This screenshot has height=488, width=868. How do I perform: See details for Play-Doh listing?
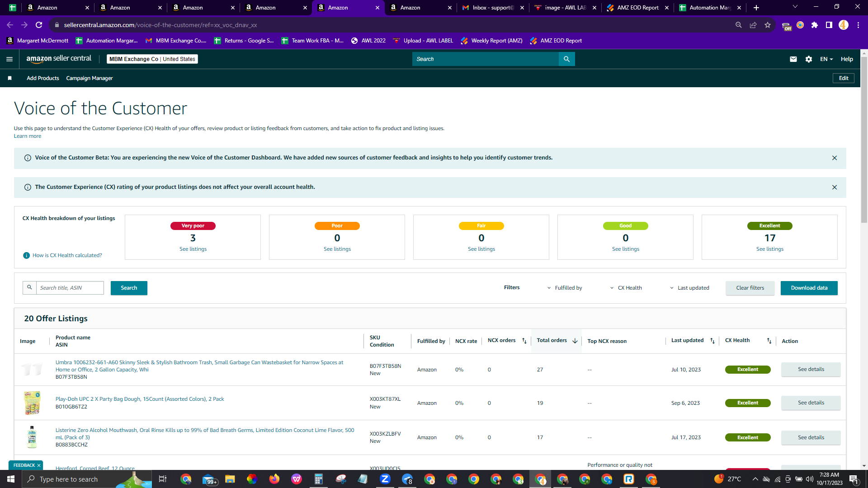coord(811,403)
